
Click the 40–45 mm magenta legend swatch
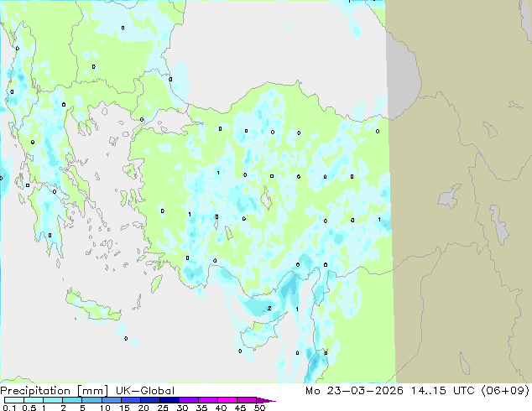click(x=227, y=400)
